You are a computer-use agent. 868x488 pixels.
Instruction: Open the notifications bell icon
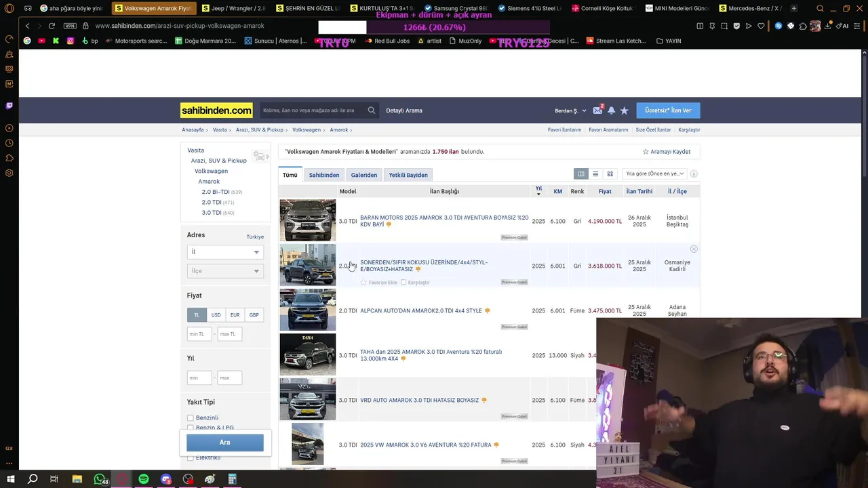[611, 110]
